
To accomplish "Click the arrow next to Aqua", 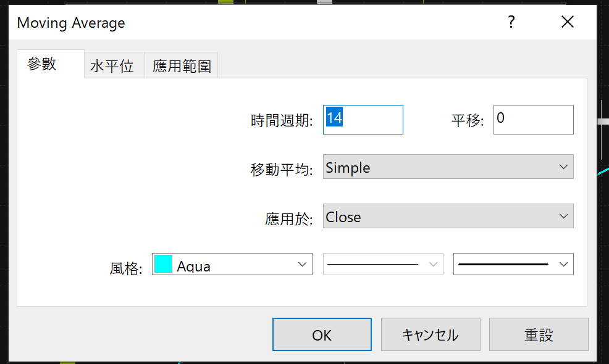I will (302, 264).
